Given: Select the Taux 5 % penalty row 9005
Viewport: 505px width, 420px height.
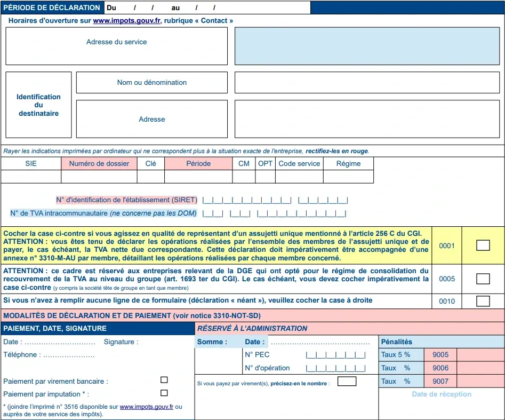Looking at the screenshot, I should point(440,354).
